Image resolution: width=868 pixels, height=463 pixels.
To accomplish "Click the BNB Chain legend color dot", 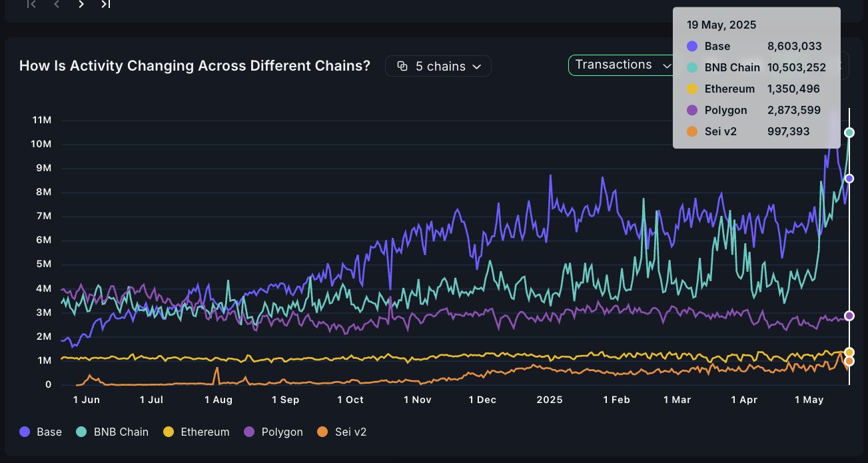I will coord(81,432).
